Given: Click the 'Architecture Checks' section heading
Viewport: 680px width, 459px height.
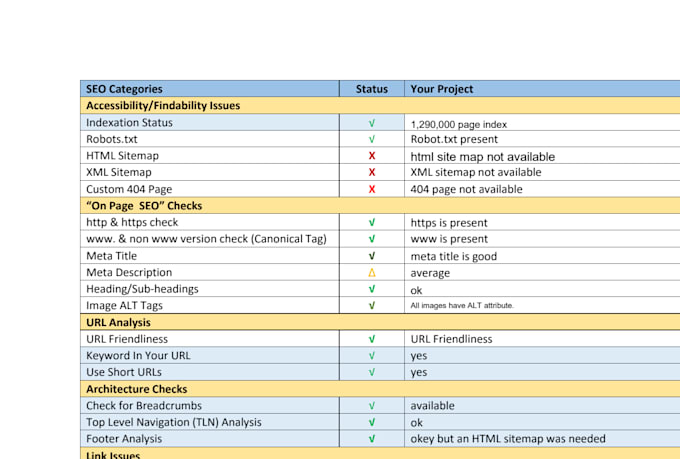Looking at the screenshot, I should tap(380, 389).
